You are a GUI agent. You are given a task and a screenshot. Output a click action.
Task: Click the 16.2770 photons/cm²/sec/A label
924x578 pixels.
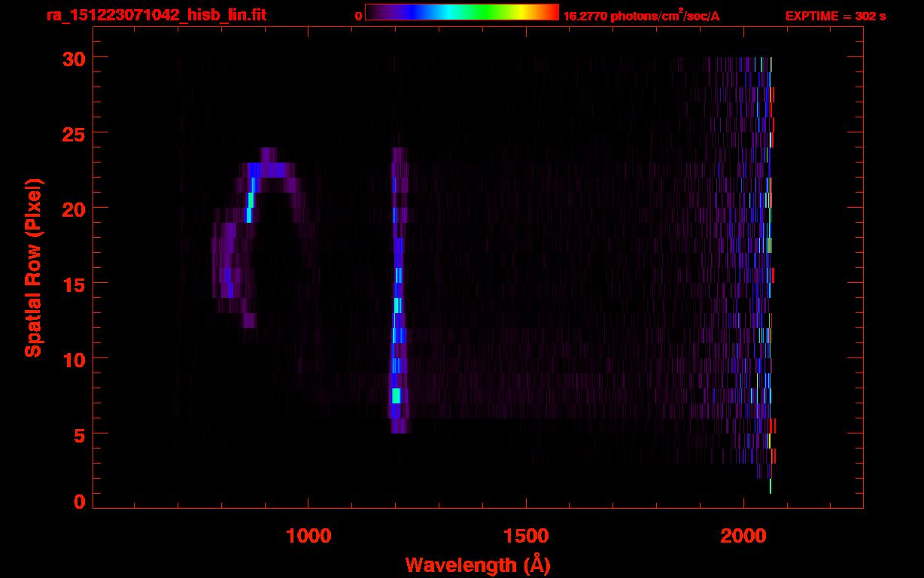pos(641,15)
